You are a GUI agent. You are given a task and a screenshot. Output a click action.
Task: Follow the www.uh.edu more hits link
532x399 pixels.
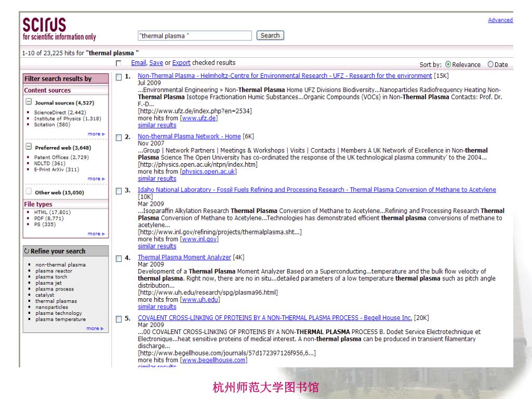point(200,300)
